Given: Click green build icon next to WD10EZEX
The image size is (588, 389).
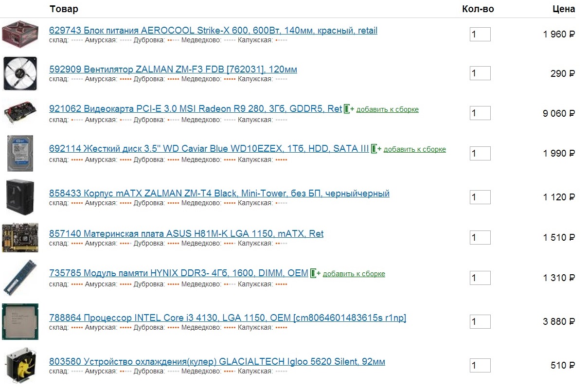Looking at the screenshot, I should tap(376, 149).
